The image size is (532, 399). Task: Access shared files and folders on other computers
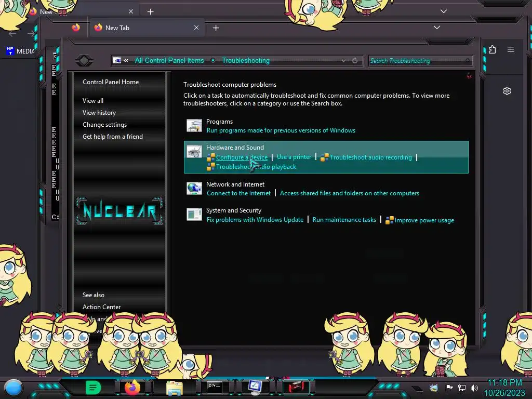(x=350, y=193)
